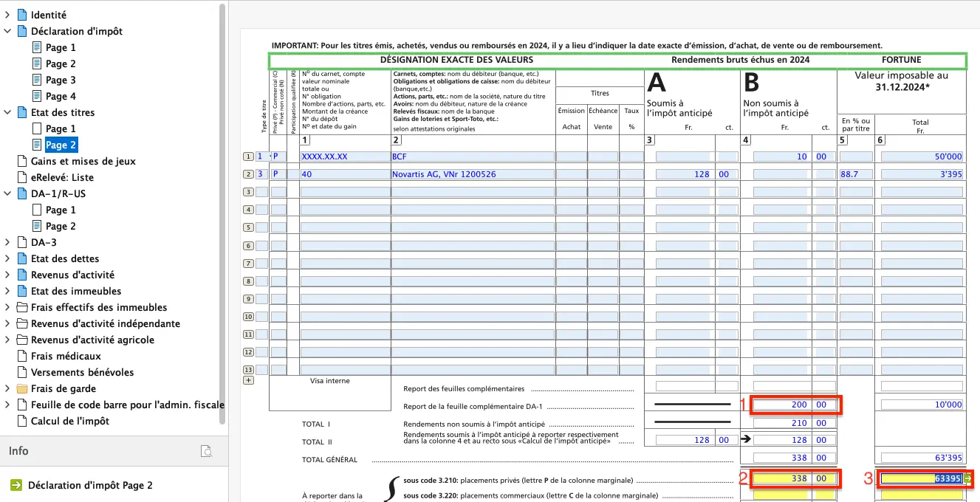The height and width of the screenshot is (502, 980).
Task: Click the green arrow beside the 63395 field
Action: click(x=967, y=478)
